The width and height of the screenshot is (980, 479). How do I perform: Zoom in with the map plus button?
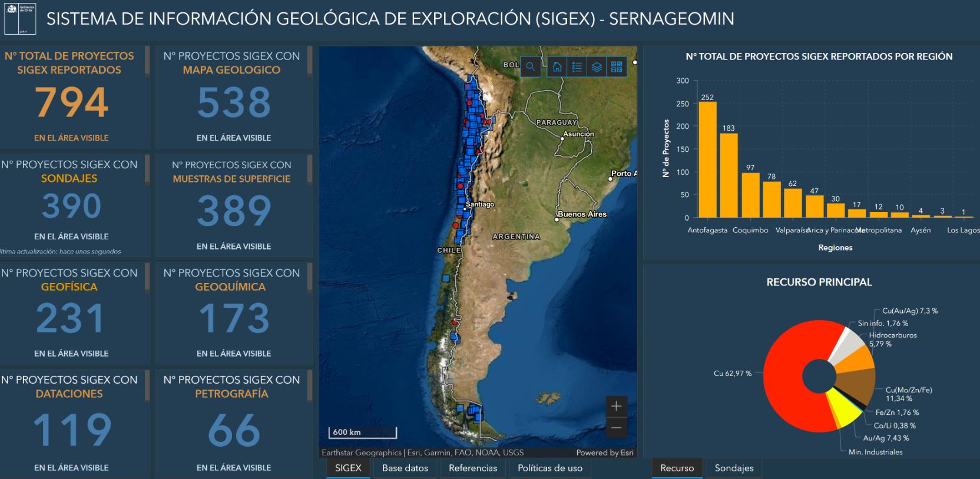coord(616,406)
